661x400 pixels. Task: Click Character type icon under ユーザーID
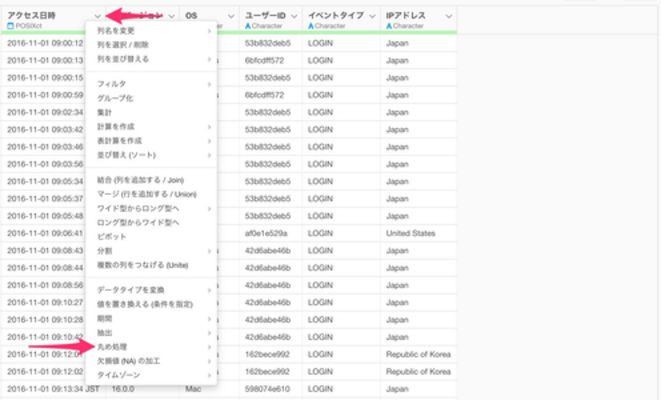click(249, 24)
